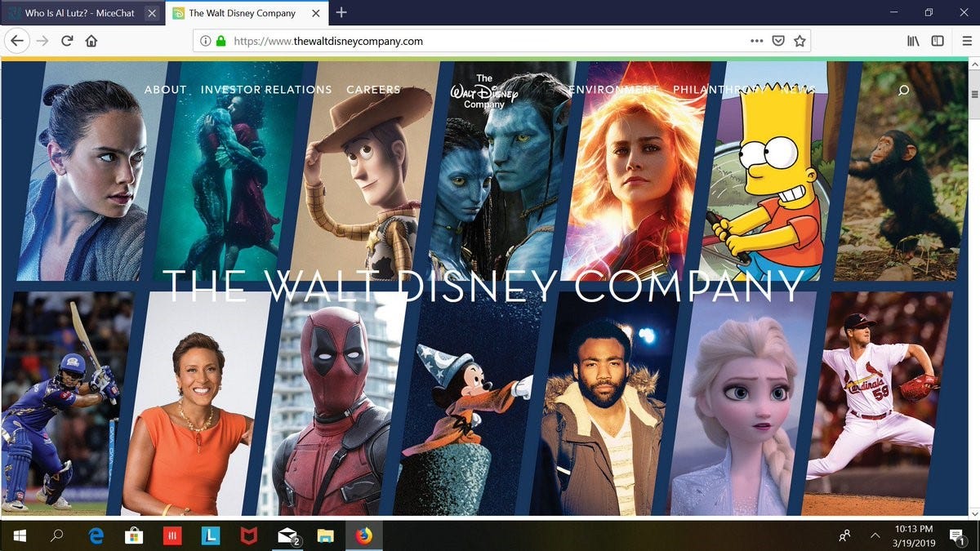Click the Firefox taskbar icon
This screenshot has height=551, width=980.
point(364,535)
